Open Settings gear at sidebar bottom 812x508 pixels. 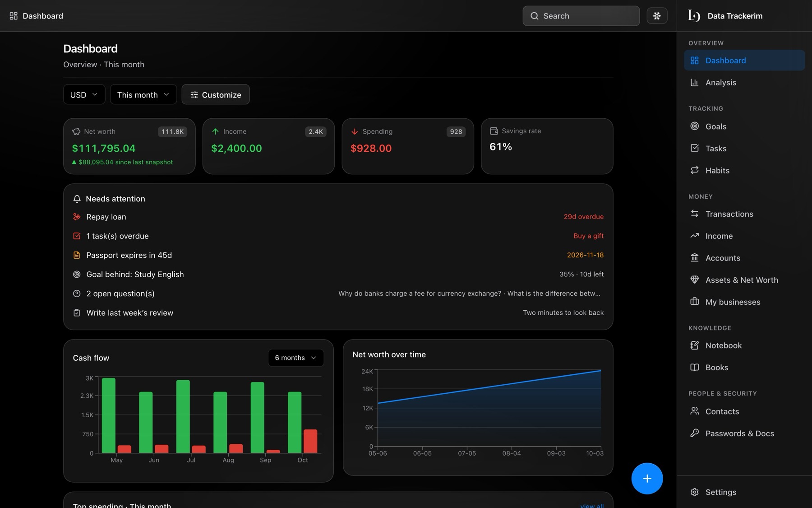click(695, 492)
